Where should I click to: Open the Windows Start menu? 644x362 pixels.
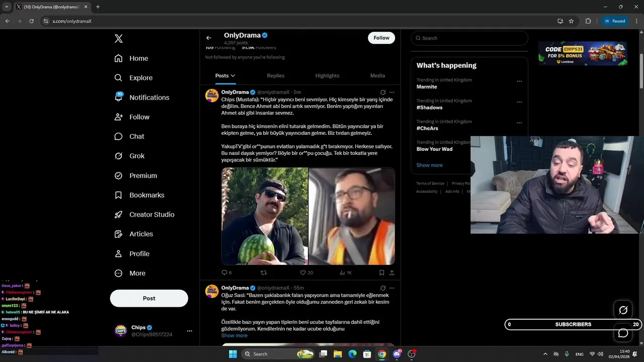(233, 354)
